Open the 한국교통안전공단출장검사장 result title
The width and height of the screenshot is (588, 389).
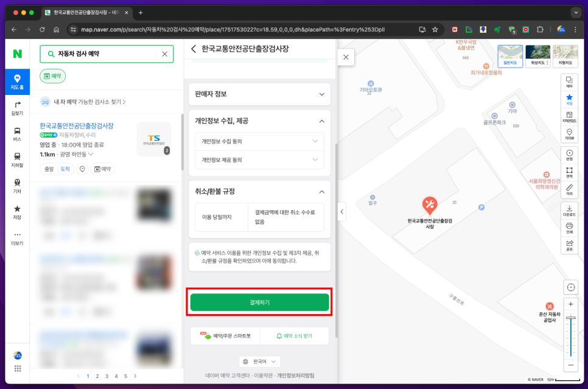click(77, 125)
